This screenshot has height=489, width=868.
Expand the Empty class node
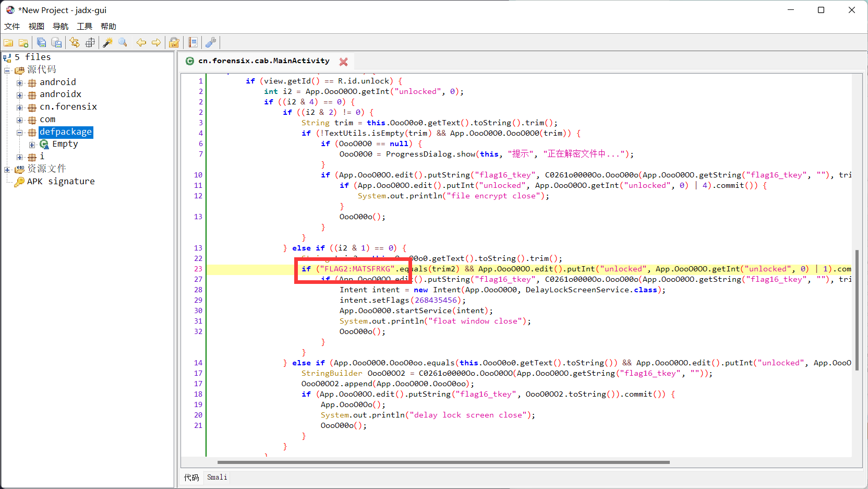coord(32,145)
